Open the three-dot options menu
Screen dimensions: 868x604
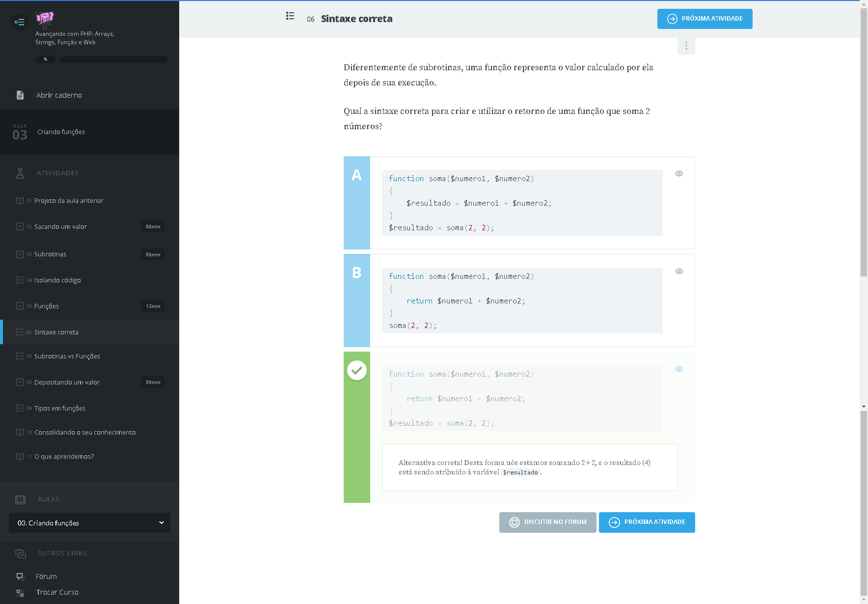pyautogui.click(x=686, y=46)
